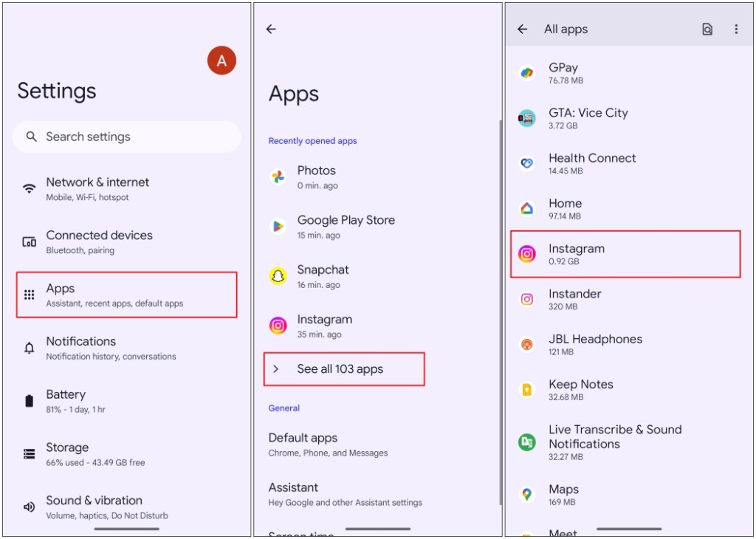Open Home app 97.14 MB entry
The height and width of the screenshot is (539, 756).
[x=629, y=209]
